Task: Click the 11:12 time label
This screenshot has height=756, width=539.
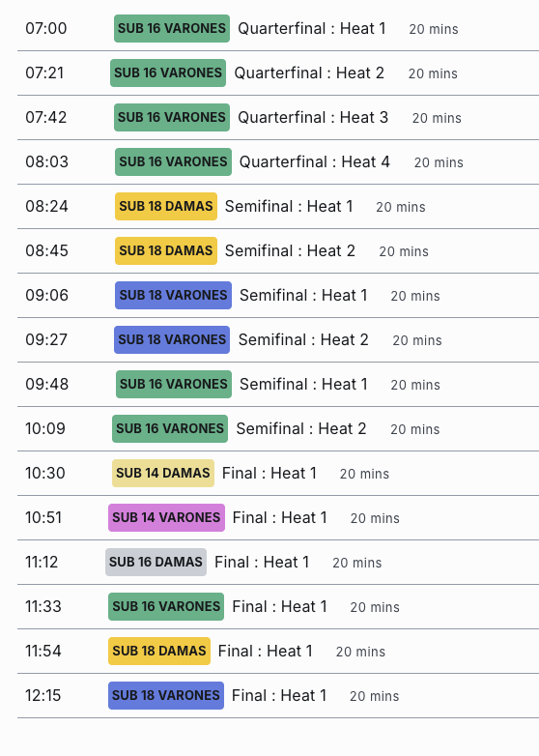Action: pos(42,562)
